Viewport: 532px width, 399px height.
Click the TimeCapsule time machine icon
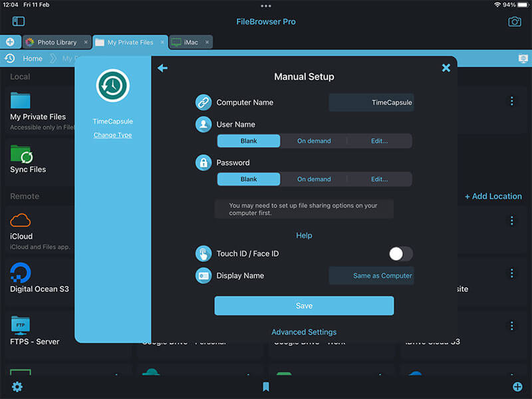click(112, 86)
